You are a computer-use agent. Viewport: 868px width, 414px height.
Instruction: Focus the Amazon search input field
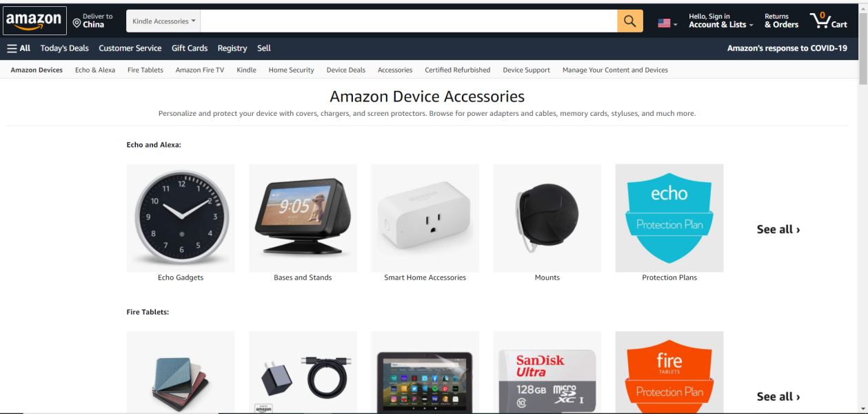coord(409,21)
